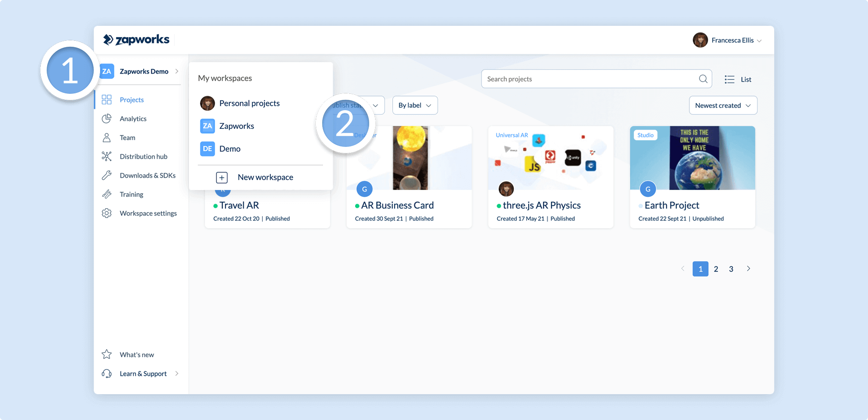Image resolution: width=868 pixels, height=420 pixels.
Task: Click the Analytics pie chart icon
Action: (x=106, y=118)
